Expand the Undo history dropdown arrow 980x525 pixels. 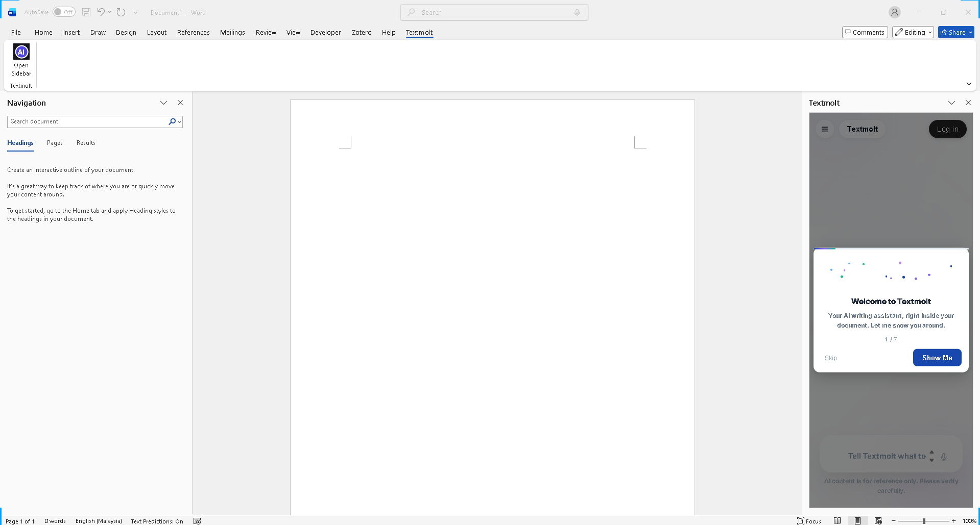tap(109, 12)
